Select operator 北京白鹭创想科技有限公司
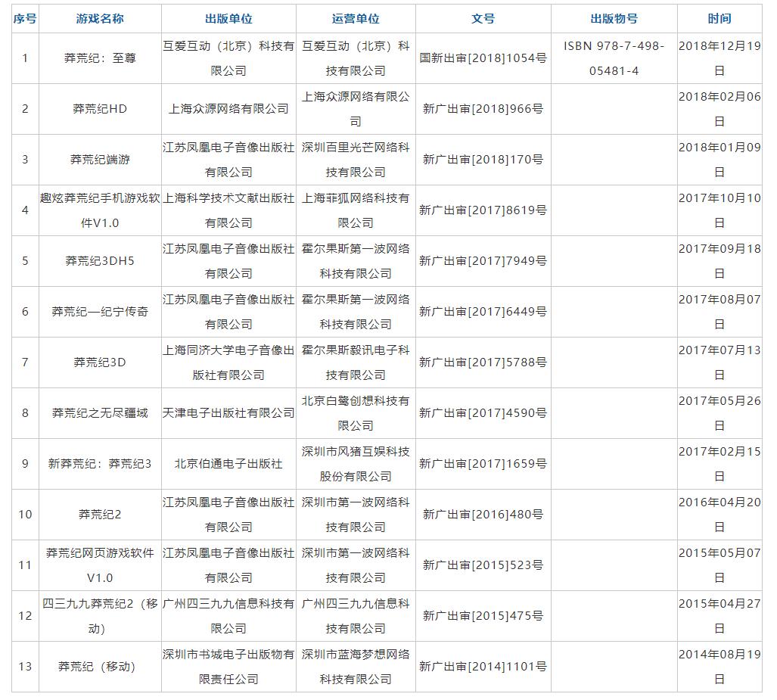Image resolution: width=777 pixels, height=700 pixels. point(356,413)
